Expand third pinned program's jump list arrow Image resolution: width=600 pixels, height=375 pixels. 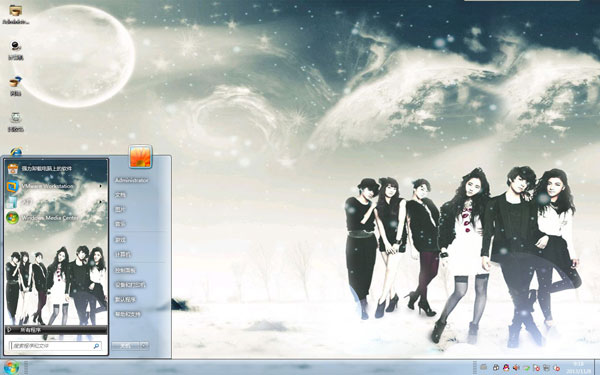coord(101,202)
